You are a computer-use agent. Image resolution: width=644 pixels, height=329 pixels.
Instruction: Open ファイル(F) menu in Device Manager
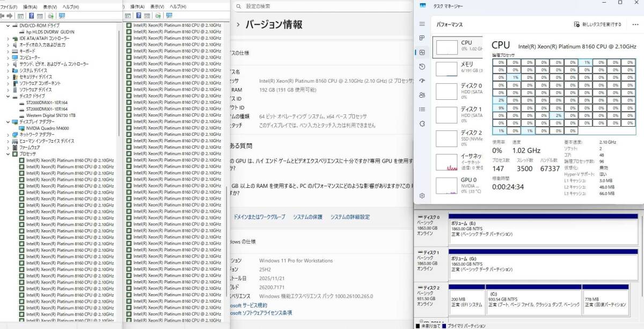(x=9, y=6)
